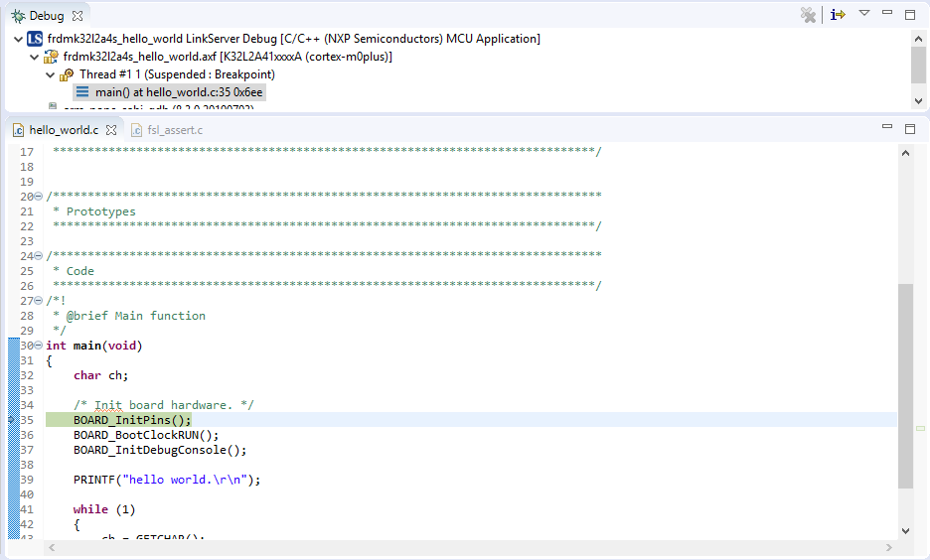930x560 pixels.
Task: Toggle Instruction Stepping Mode icon
Action: coord(838,15)
